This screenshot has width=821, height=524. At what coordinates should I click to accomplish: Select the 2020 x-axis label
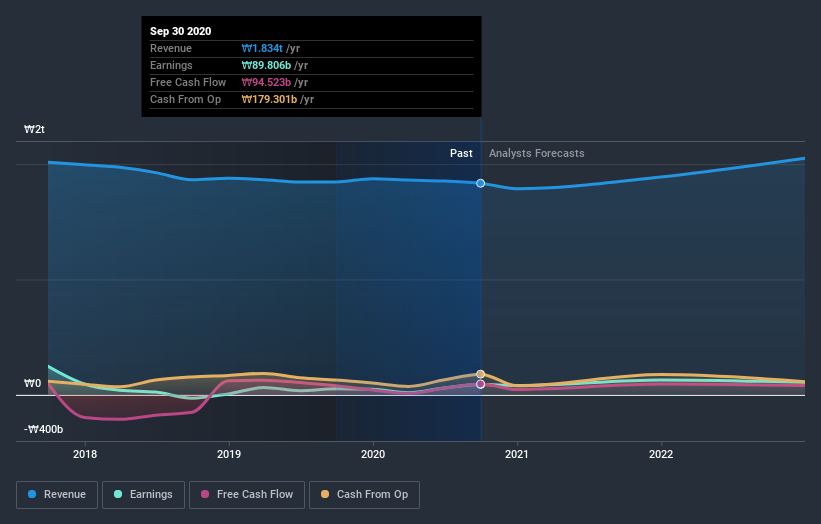tap(373, 454)
